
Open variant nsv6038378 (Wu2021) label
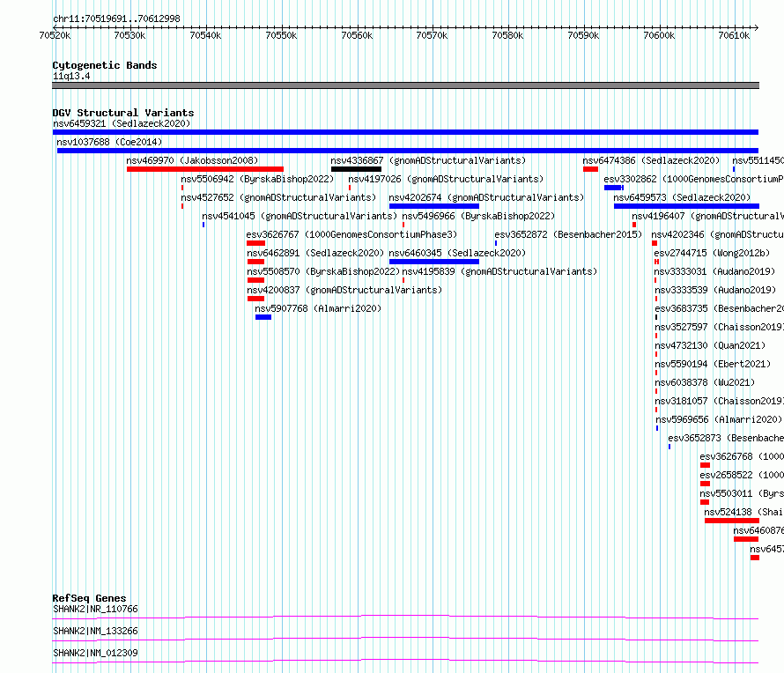click(x=705, y=382)
